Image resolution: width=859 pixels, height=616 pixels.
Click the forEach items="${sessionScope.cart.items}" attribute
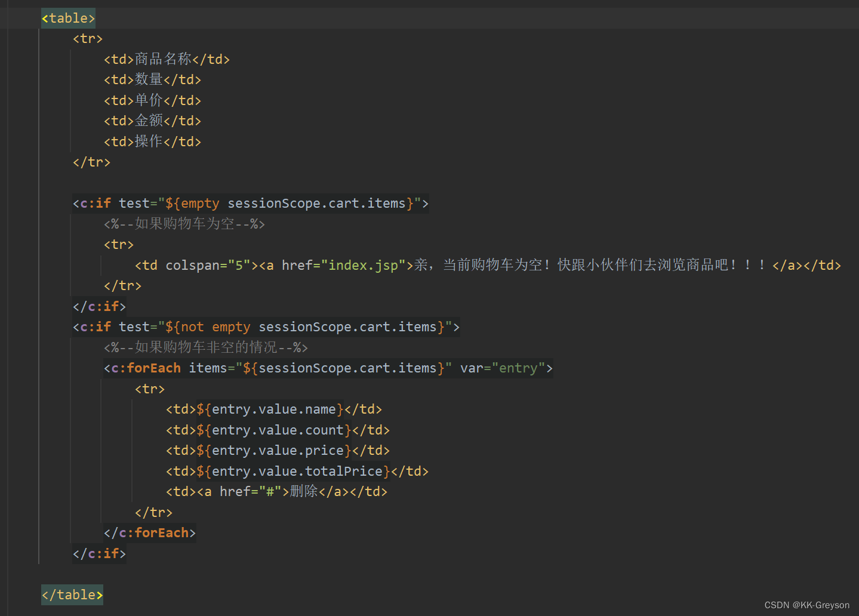[321, 368]
